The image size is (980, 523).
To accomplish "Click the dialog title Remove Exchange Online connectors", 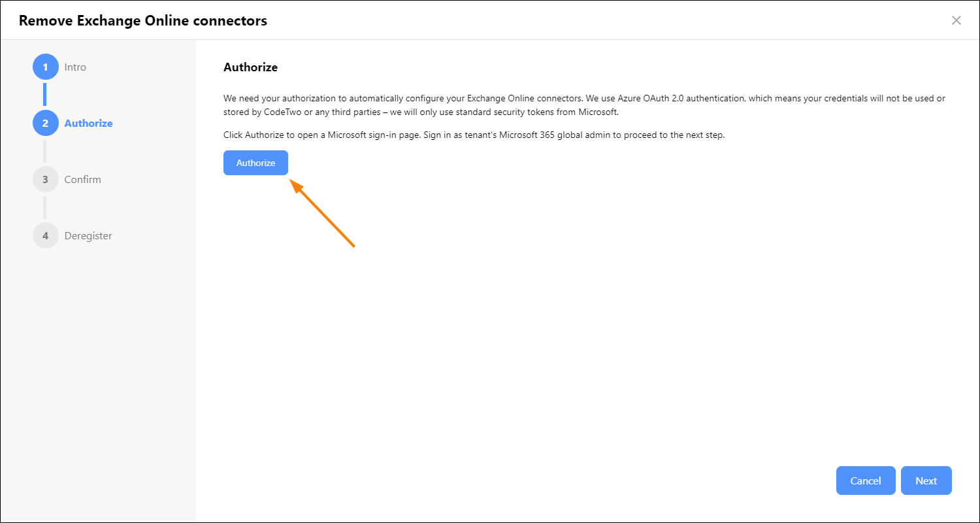I will [143, 20].
